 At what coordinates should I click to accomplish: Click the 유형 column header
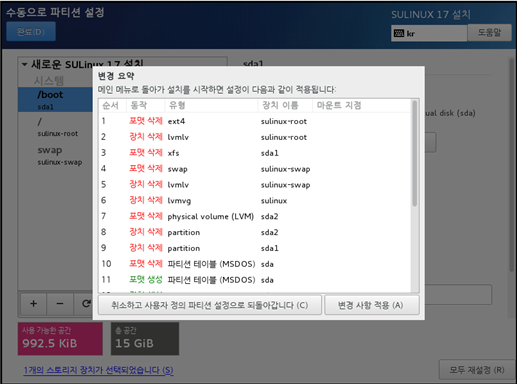(x=211, y=106)
